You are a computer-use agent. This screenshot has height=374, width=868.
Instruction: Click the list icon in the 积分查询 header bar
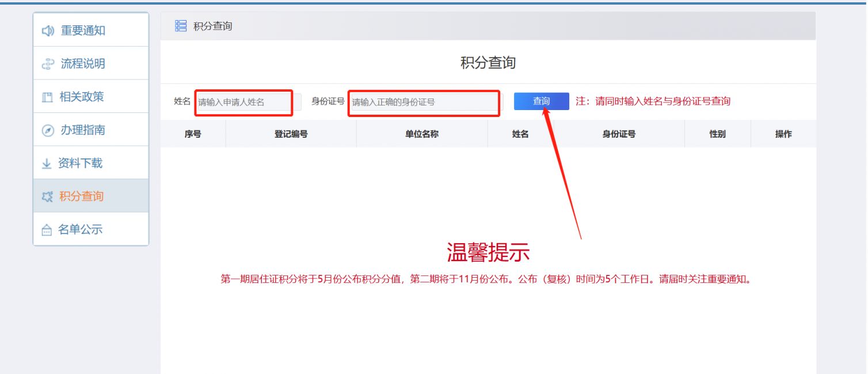click(x=181, y=26)
